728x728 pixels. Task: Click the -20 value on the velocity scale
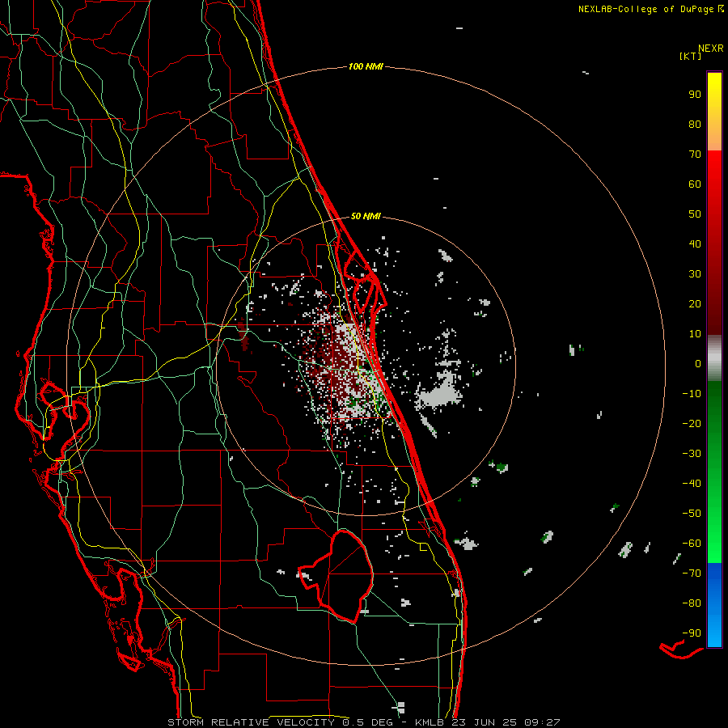click(692, 424)
